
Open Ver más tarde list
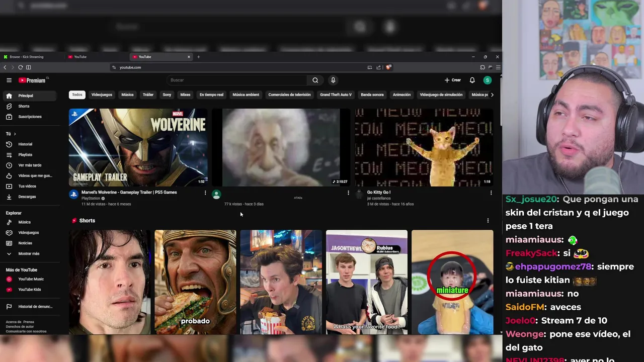point(30,165)
